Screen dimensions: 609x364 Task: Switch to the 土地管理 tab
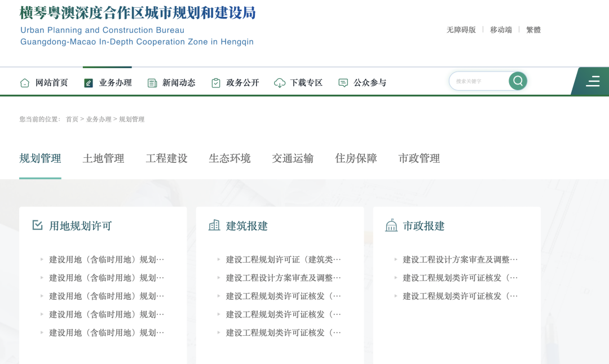[103, 159]
